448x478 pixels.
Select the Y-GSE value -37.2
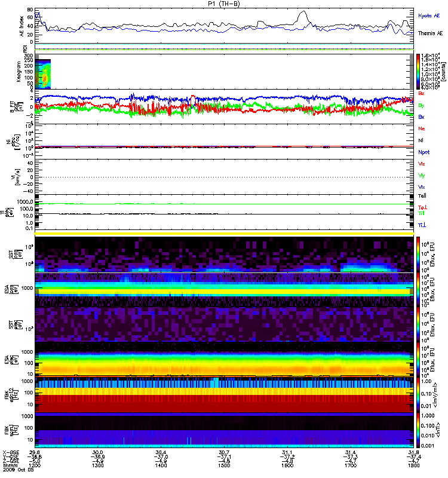click(287, 457)
